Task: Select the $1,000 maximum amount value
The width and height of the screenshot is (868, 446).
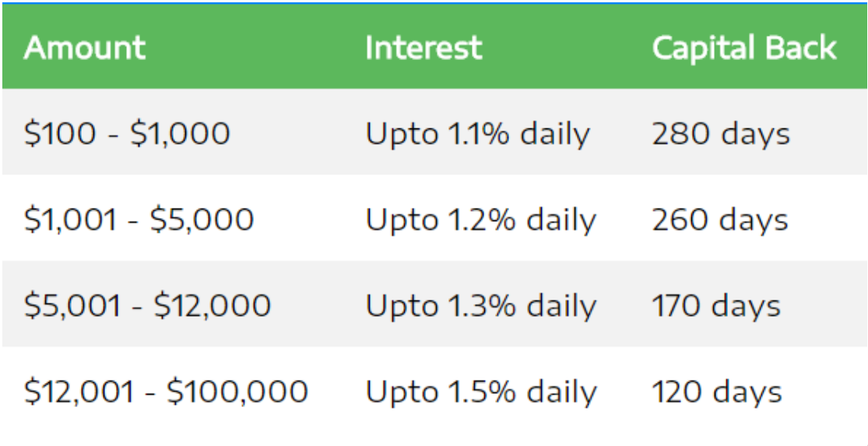Action: tap(180, 134)
